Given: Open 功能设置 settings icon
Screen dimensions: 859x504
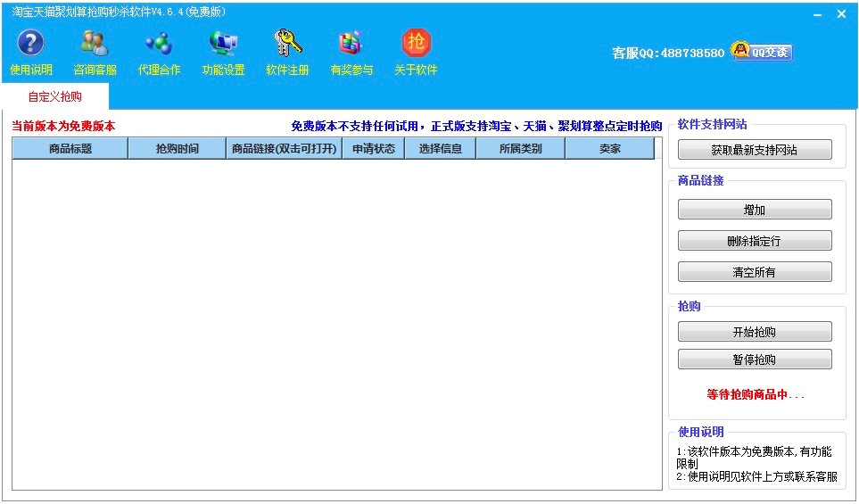Looking at the screenshot, I should pyautogui.click(x=223, y=43).
